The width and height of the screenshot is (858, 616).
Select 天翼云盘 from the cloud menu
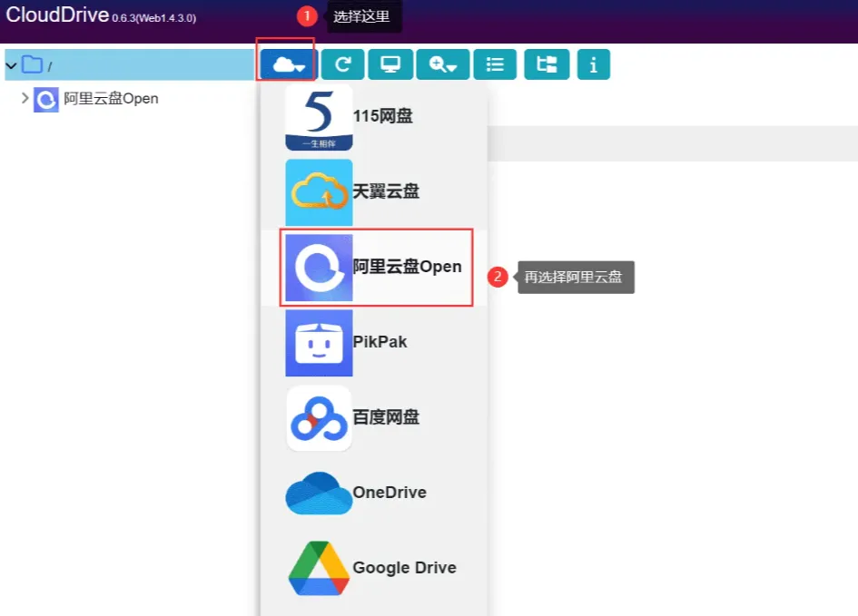374,191
